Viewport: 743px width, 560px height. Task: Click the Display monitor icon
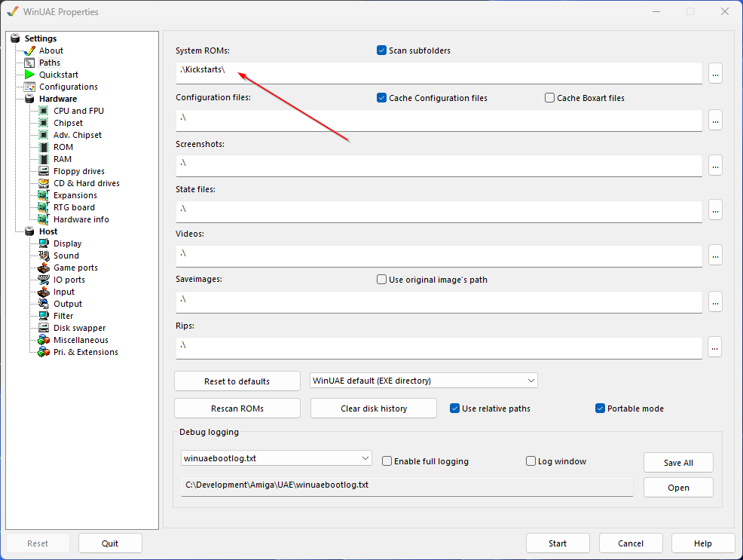[x=44, y=243]
